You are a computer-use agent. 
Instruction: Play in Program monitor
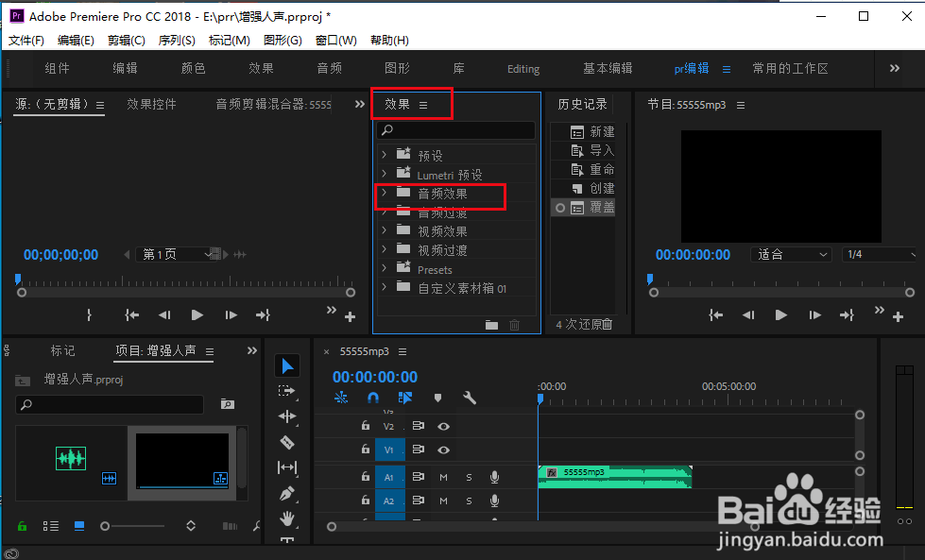(781, 315)
